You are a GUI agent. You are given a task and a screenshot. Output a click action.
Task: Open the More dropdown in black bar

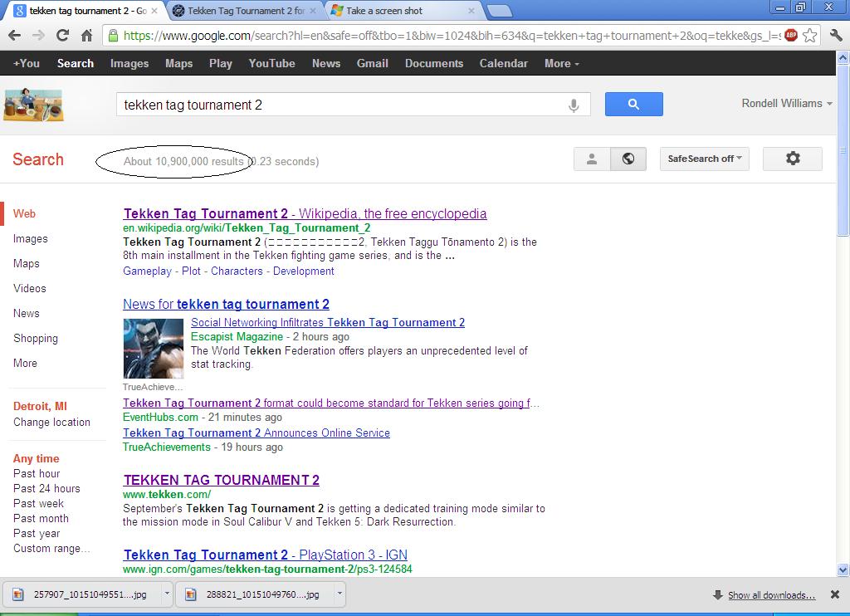561,63
